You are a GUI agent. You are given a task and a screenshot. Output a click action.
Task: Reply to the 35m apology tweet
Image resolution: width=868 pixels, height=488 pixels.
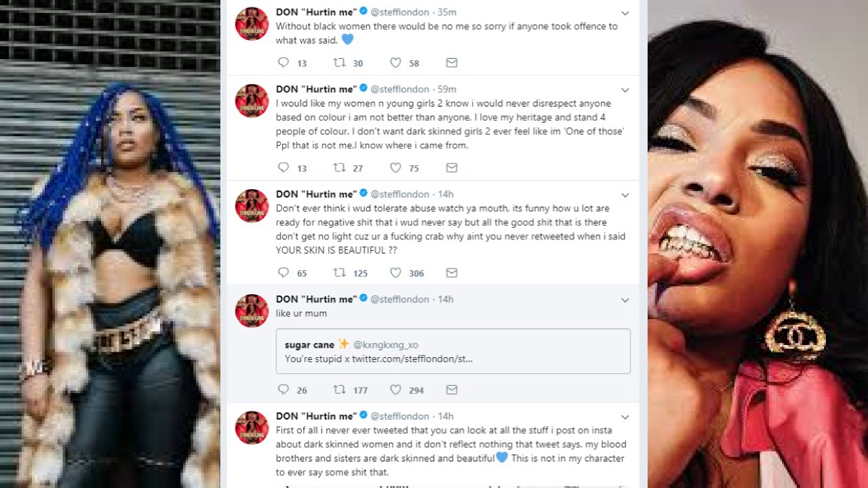tap(283, 63)
